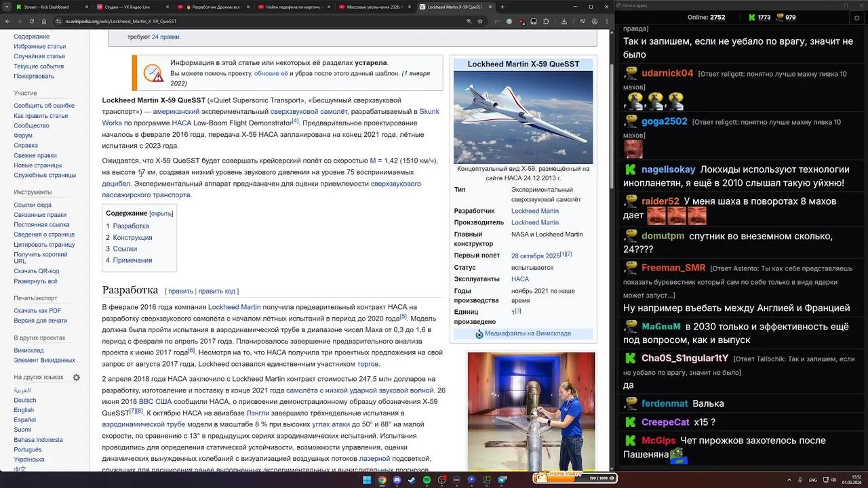Click the green Kick viewer count icon
The image size is (868, 488).
752,18
